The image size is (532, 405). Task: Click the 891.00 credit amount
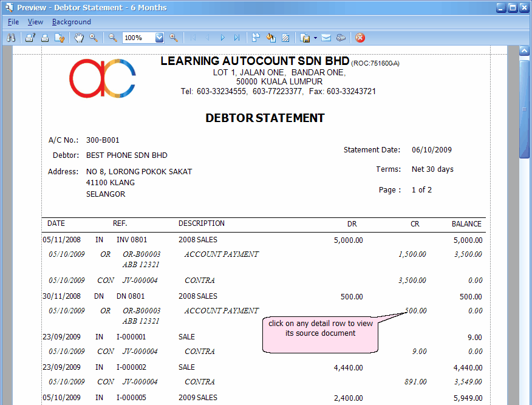[415, 382]
